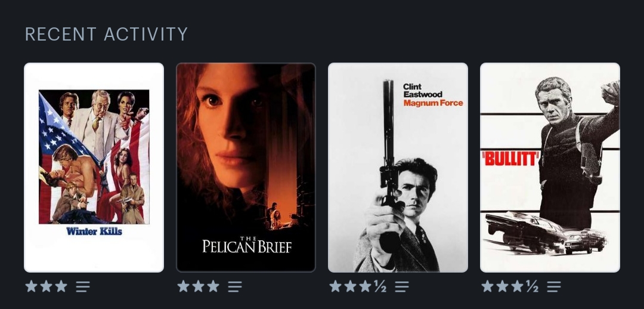Click review icon under Winter Kills
The width and height of the screenshot is (644, 309).
[83, 286]
